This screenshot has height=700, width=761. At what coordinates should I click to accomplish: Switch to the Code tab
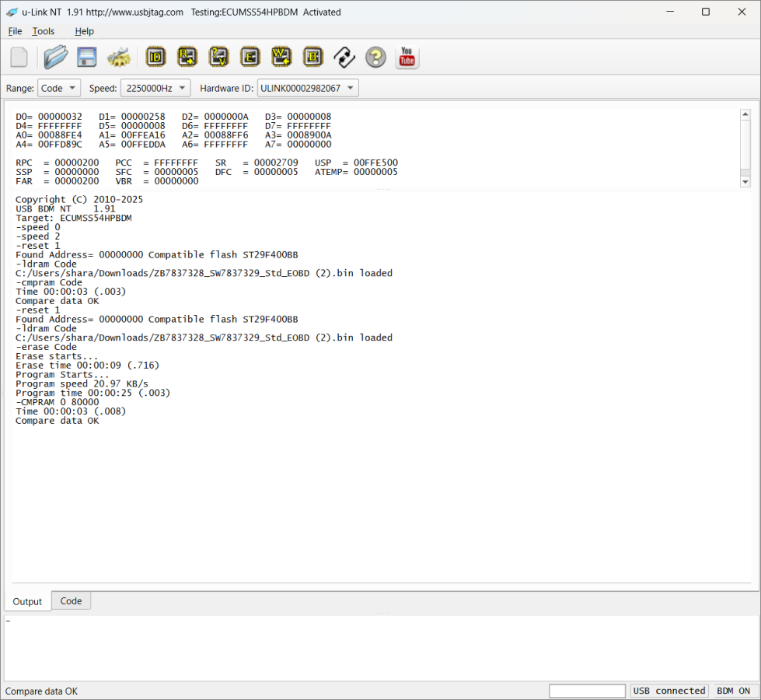click(71, 601)
